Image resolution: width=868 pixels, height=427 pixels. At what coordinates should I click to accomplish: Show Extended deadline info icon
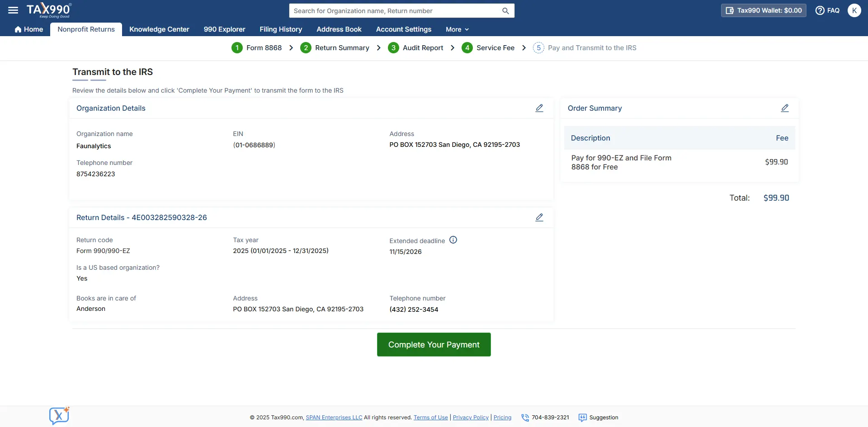coord(453,240)
